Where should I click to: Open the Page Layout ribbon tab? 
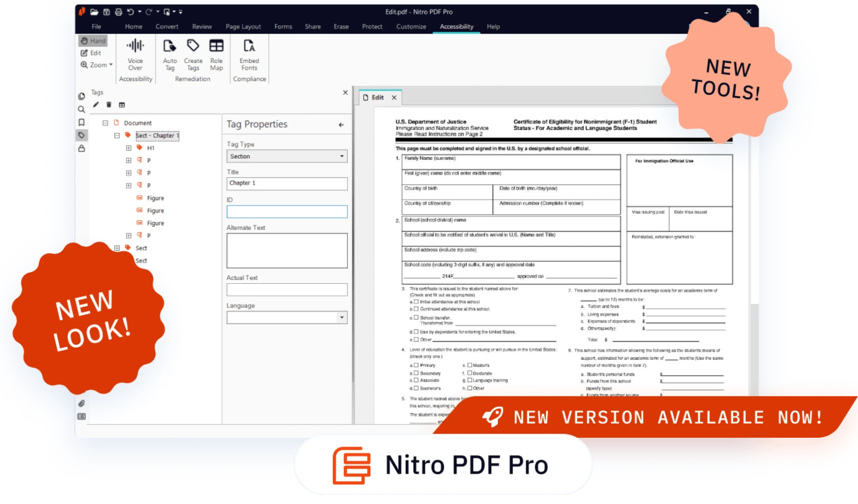point(243,26)
